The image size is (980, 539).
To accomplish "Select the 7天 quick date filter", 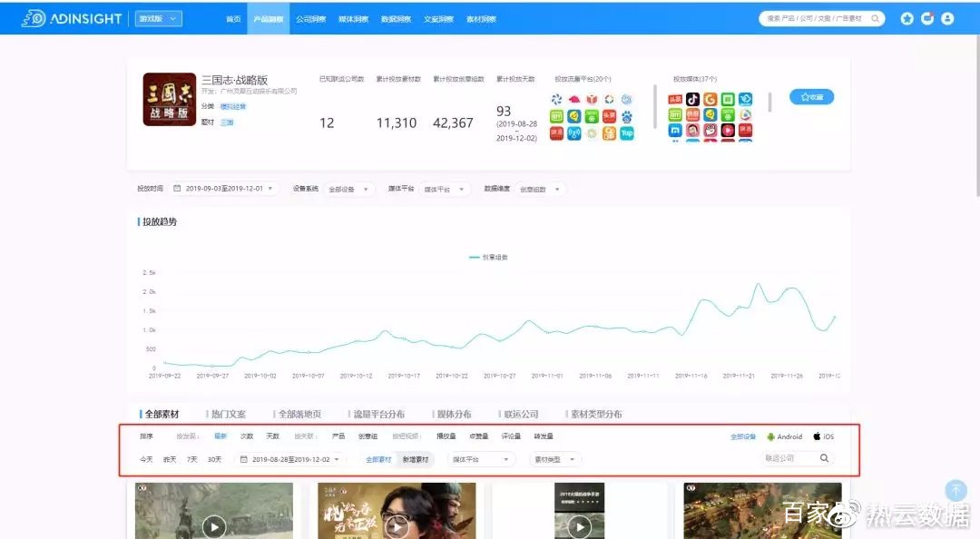I will pos(191,459).
